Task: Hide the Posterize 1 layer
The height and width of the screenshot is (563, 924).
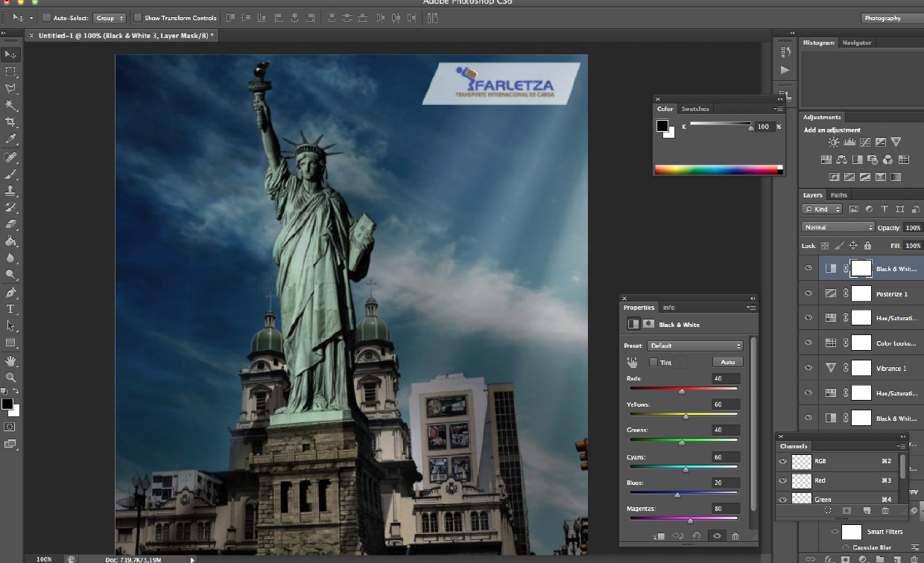Action: [x=808, y=293]
